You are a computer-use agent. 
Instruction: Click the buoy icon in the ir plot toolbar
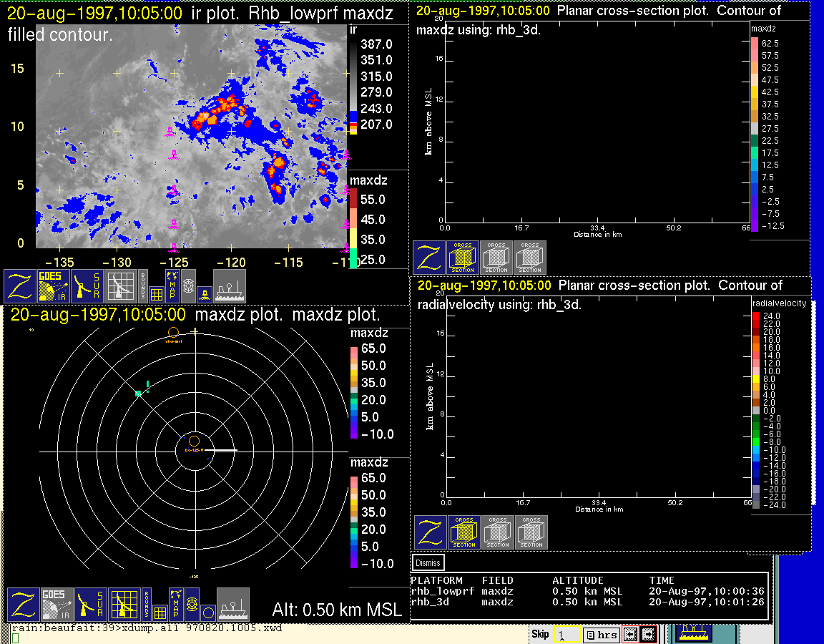(204, 293)
